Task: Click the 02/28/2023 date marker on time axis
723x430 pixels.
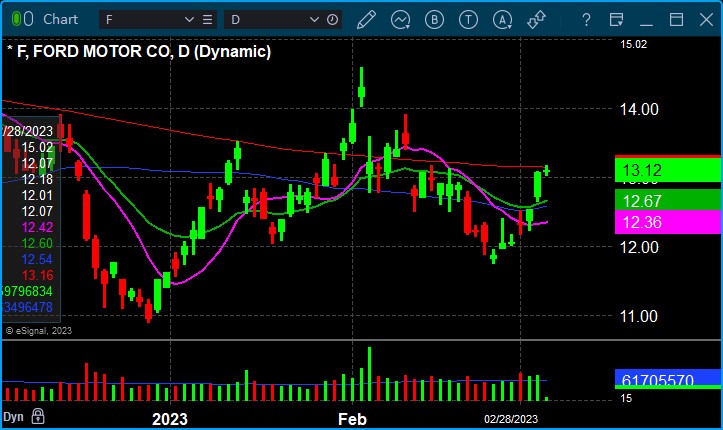Action: coord(511,419)
